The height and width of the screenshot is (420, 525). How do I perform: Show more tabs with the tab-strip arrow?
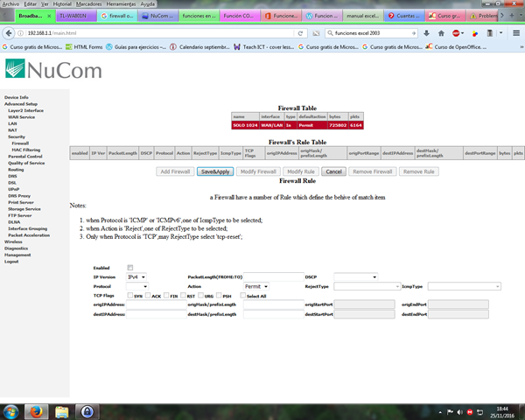pyautogui.click(x=502, y=16)
